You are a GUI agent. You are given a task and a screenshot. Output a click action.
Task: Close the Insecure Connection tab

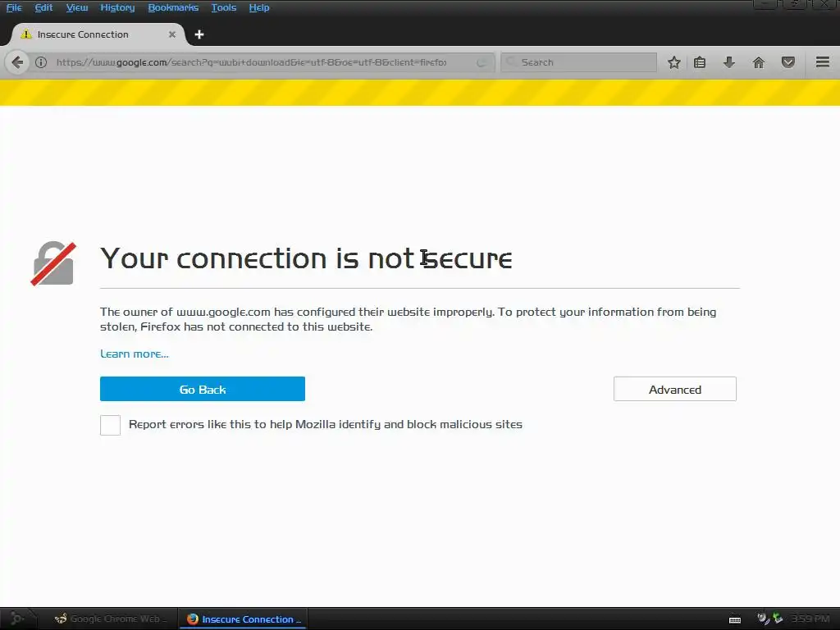(x=172, y=34)
